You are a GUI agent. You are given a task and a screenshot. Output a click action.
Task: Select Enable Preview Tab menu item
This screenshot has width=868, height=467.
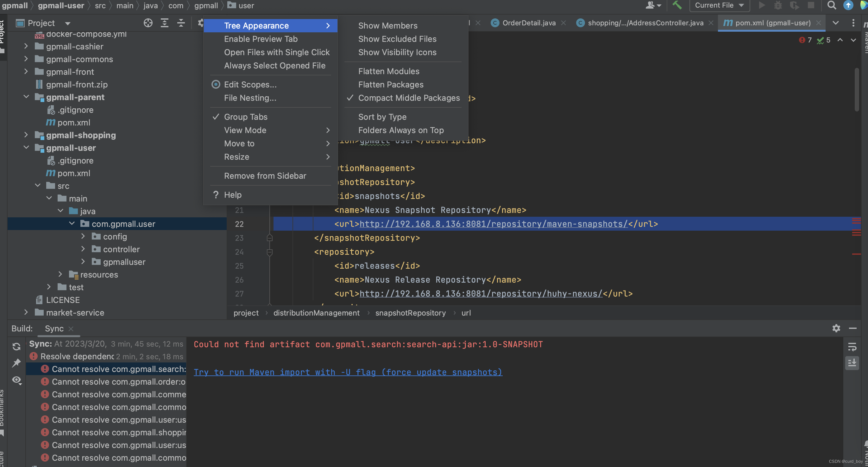[271, 39]
